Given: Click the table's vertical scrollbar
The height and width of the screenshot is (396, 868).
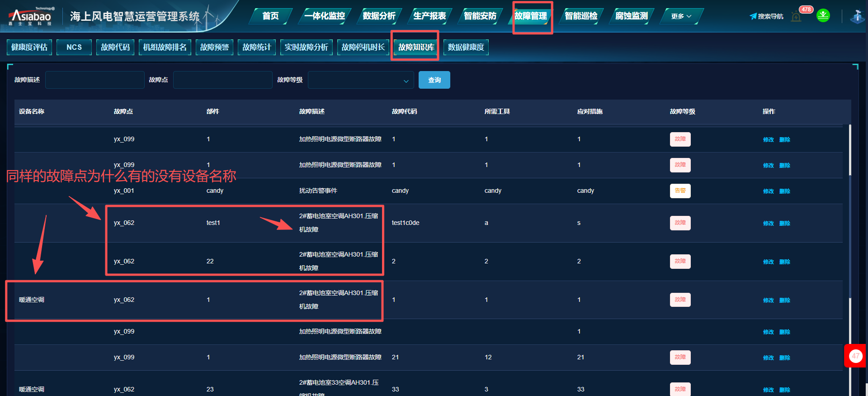Looking at the screenshot, I should click(850, 150).
